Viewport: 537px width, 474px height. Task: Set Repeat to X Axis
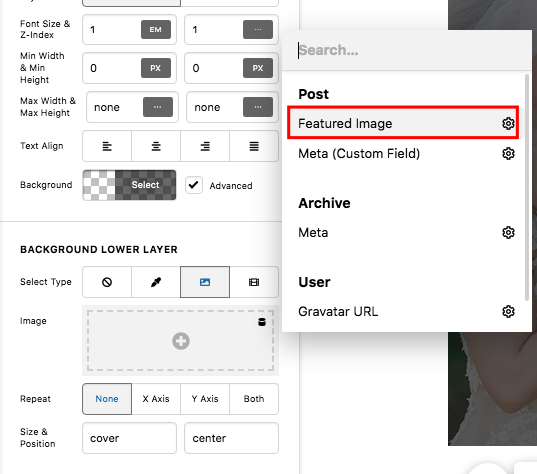(156, 399)
